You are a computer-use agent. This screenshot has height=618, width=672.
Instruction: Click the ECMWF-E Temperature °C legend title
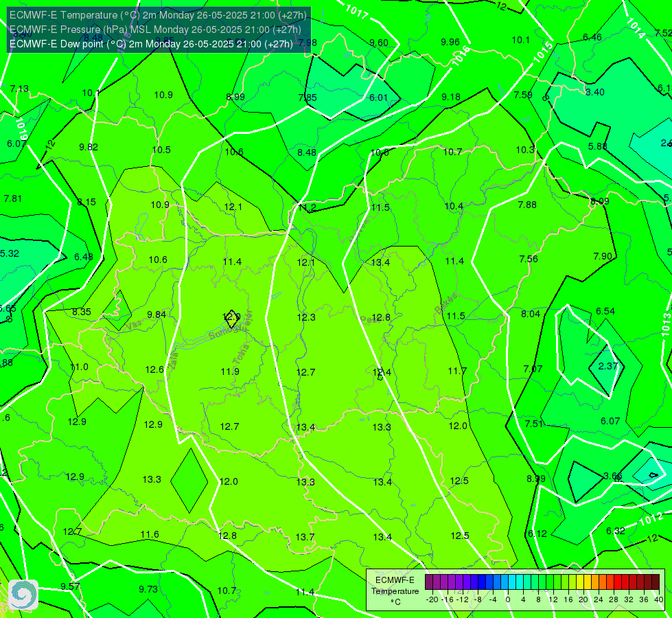pyautogui.click(x=395, y=591)
